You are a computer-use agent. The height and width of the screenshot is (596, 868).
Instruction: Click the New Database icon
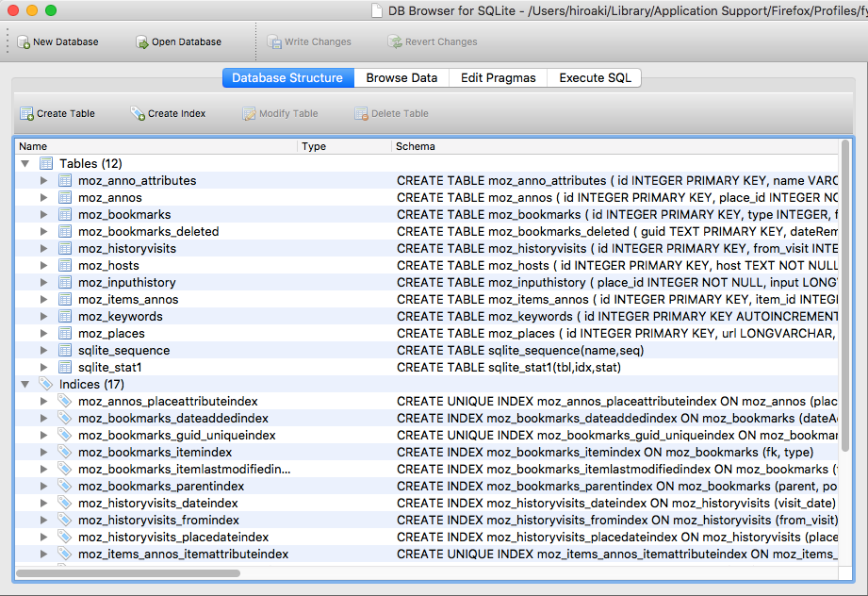click(x=24, y=42)
